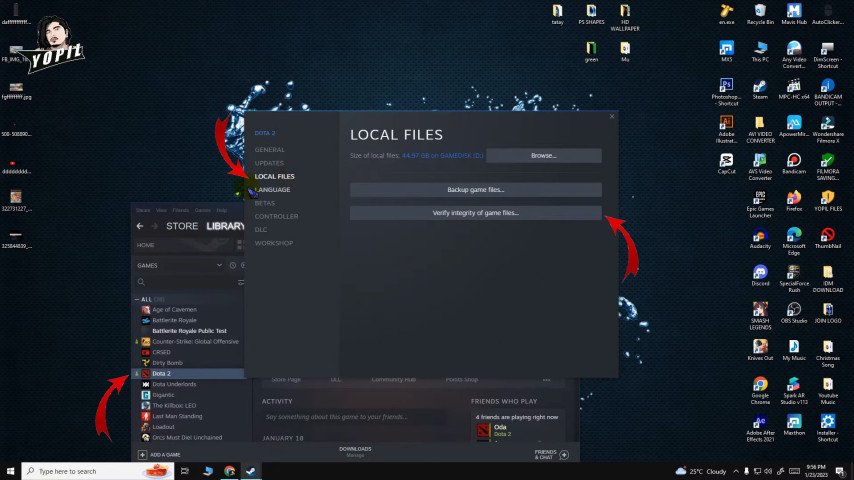Select the Firefox desktop icon
Screen dimensions: 854x480
(794, 201)
